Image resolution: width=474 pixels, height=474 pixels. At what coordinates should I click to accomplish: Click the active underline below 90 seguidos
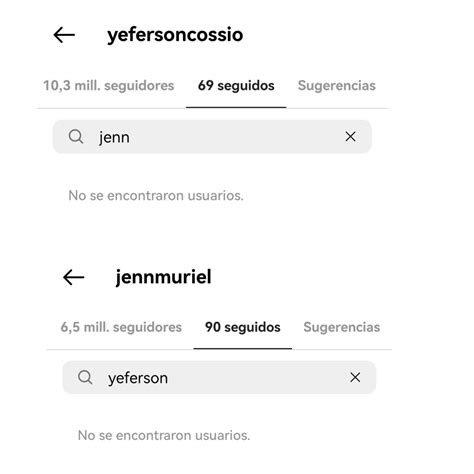point(243,349)
